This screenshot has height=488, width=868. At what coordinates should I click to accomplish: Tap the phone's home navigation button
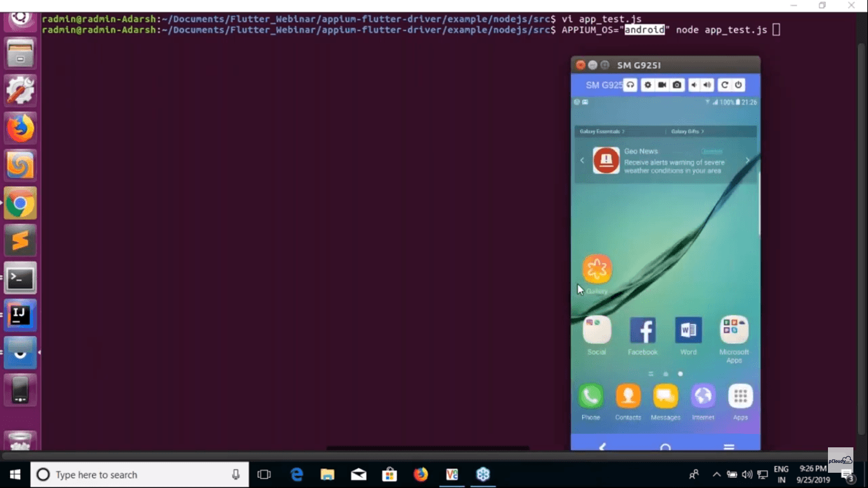point(665,447)
